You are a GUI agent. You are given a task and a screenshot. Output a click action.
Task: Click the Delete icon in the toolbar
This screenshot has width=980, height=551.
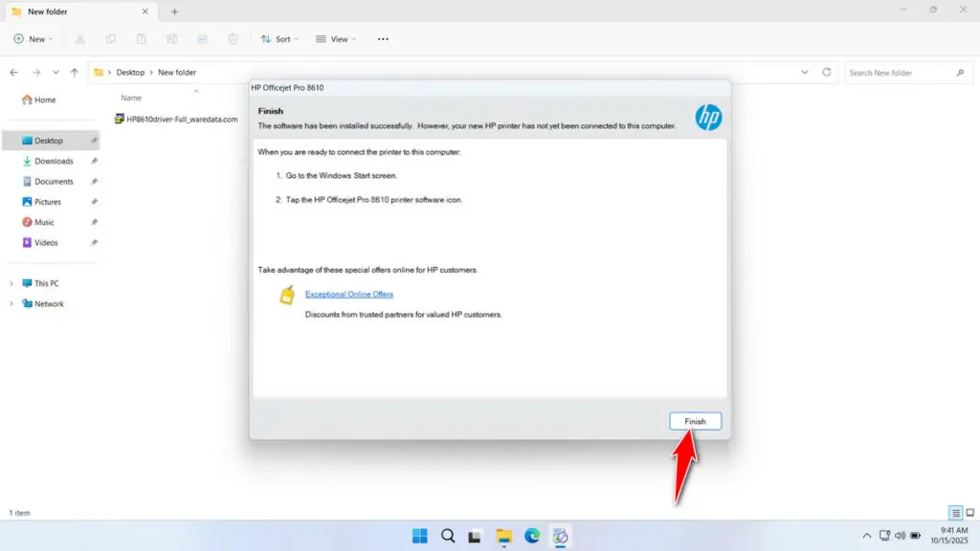click(x=233, y=39)
